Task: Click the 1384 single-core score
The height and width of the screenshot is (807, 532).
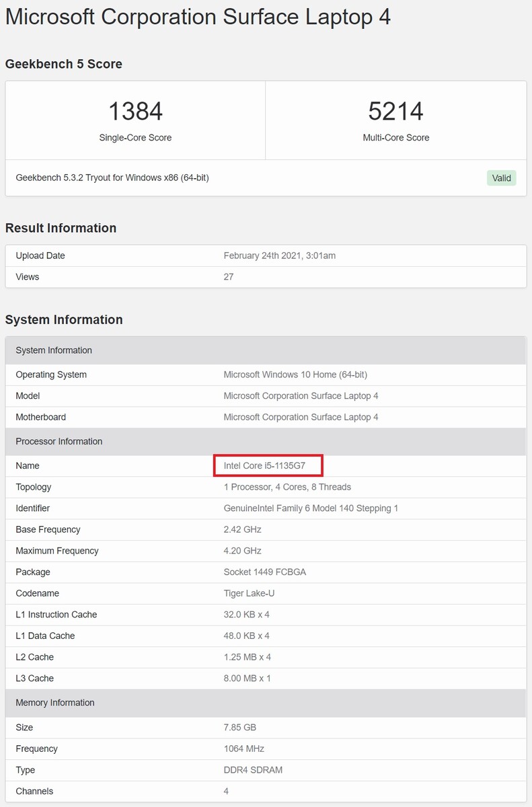Action: point(135,111)
